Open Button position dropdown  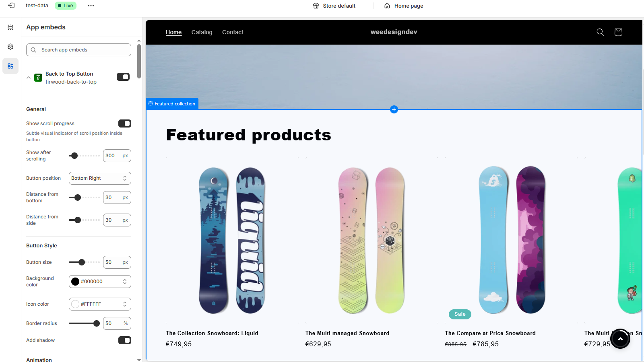(100, 178)
